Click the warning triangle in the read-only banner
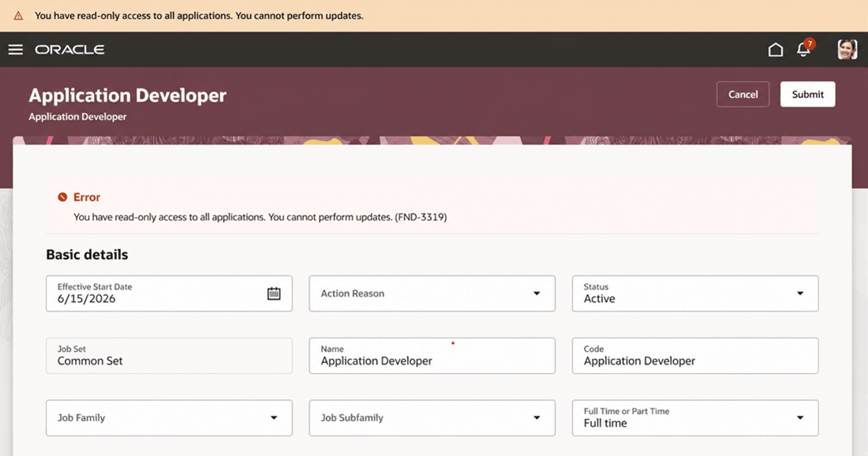868x456 pixels. click(18, 16)
